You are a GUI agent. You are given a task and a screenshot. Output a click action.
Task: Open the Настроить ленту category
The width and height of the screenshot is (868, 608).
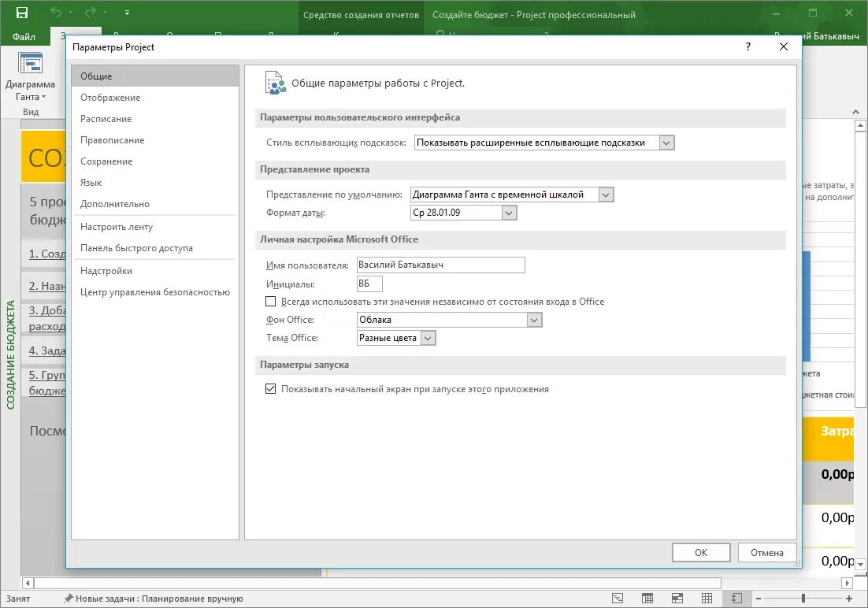[155, 227]
